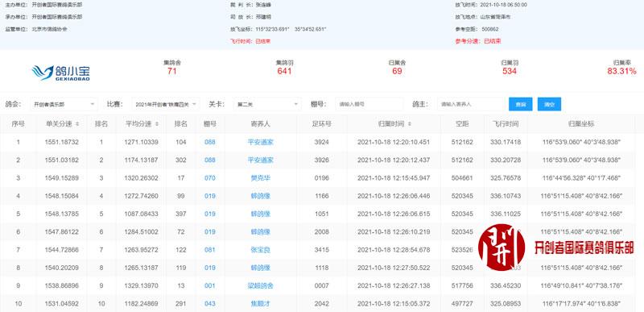
Task: Sort by 平均分速 using its sort arrows
Action: click(158, 123)
